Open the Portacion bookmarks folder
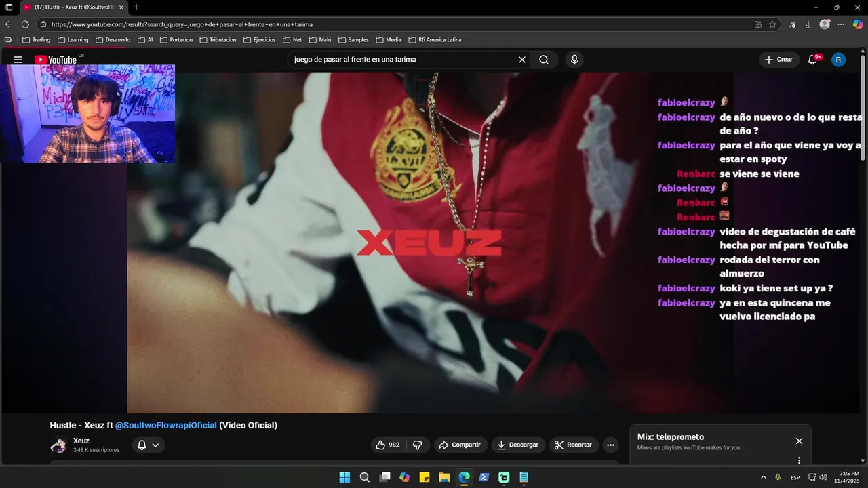The width and height of the screenshot is (868, 488). (176, 40)
